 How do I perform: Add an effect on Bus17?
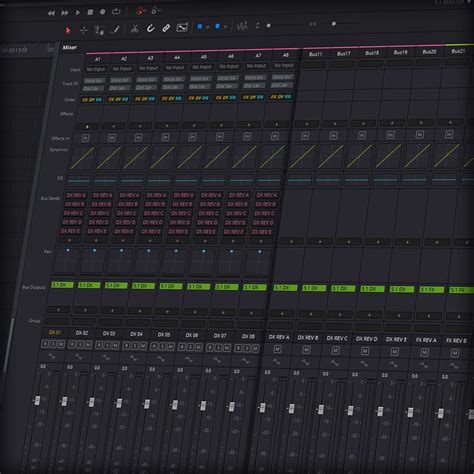pyautogui.click(x=335, y=124)
